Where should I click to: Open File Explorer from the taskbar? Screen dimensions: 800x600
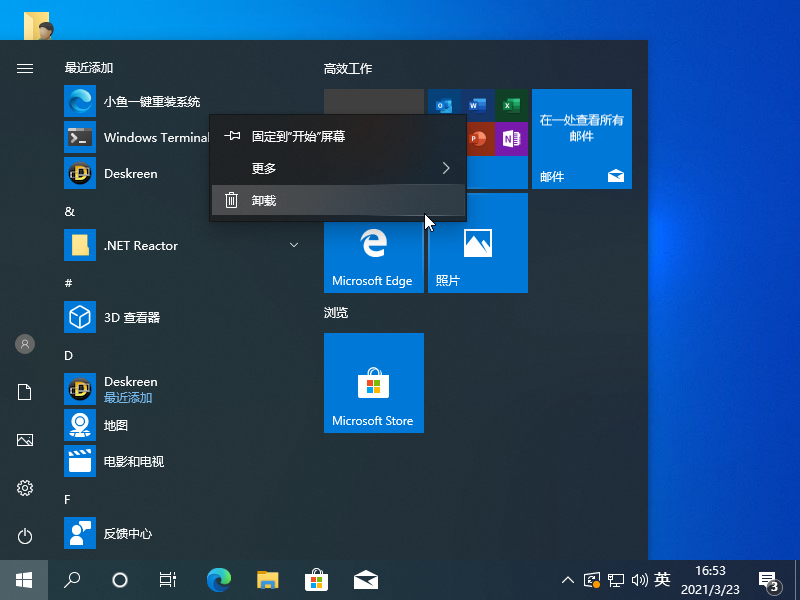(267, 579)
